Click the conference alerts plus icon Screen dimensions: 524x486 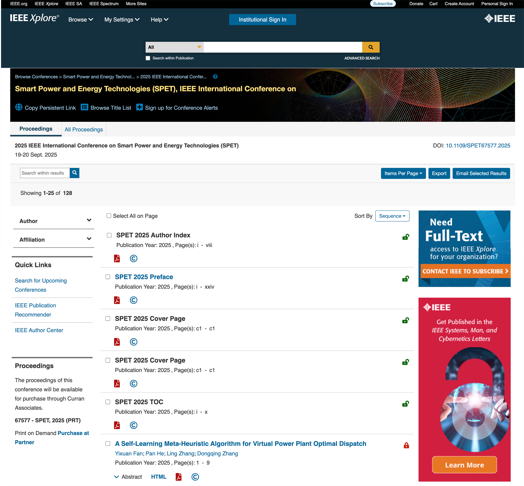click(x=140, y=107)
